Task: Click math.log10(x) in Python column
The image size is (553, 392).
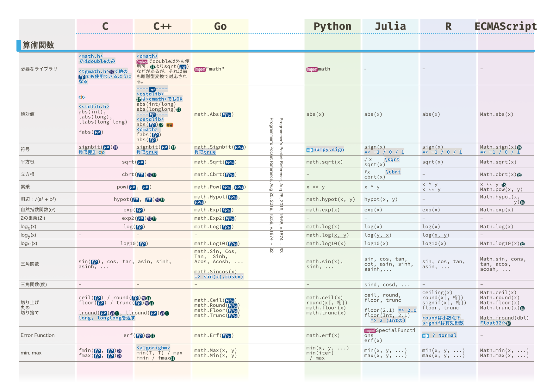Action: click(326, 243)
